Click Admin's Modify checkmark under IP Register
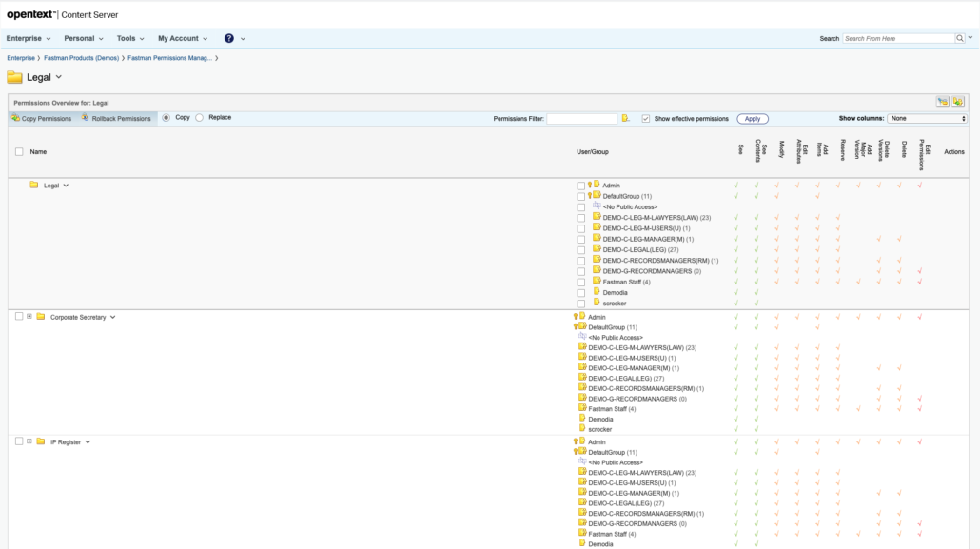The image size is (980, 549). point(777,442)
